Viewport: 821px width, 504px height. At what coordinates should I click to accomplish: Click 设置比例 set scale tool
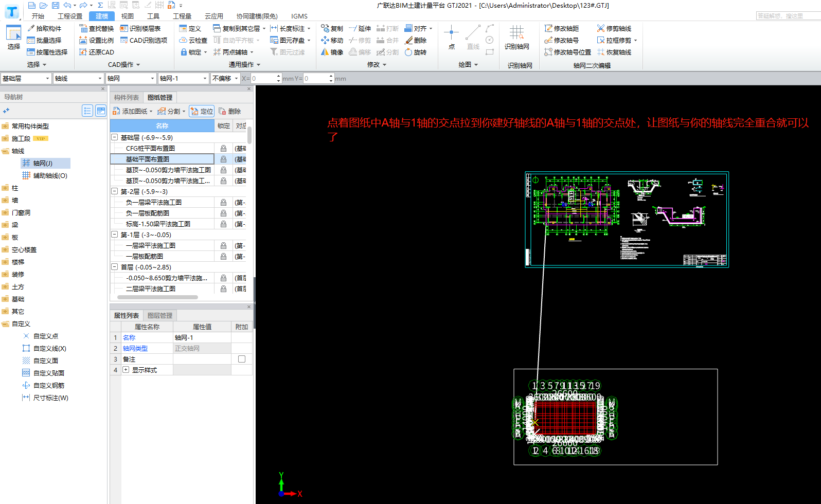pyautogui.click(x=97, y=40)
